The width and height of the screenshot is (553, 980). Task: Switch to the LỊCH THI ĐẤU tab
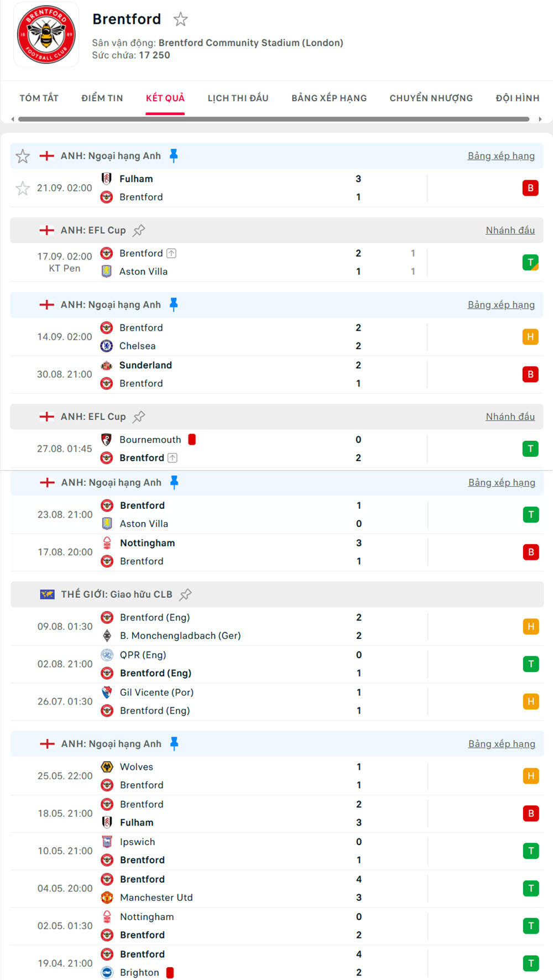click(237, 98)
